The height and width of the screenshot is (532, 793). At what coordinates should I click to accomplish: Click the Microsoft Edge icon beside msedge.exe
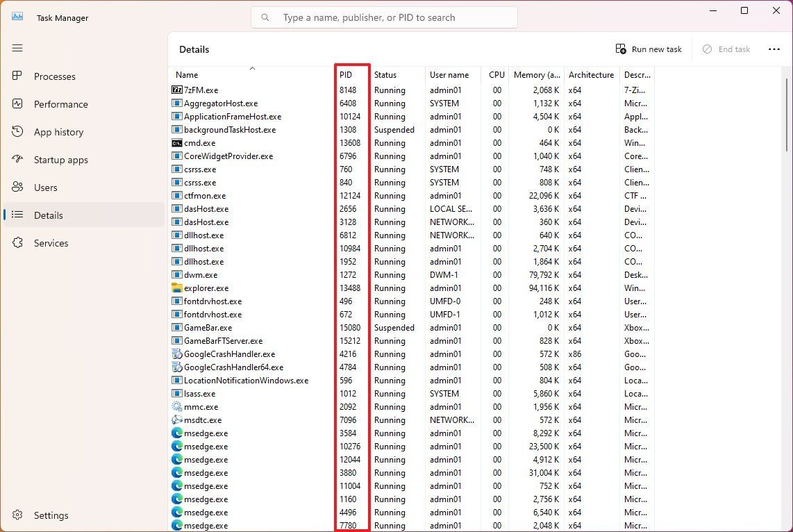tap(176, 433)
